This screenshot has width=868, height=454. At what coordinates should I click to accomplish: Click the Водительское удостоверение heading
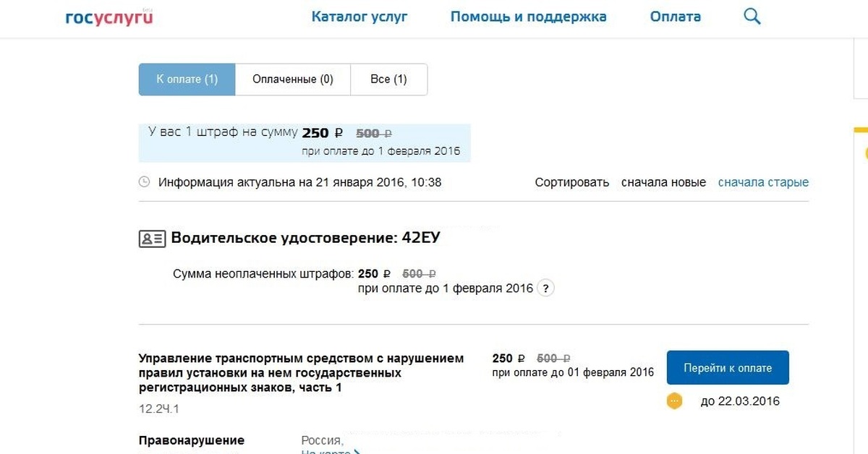pyautogui.click(x=305, y=239)
